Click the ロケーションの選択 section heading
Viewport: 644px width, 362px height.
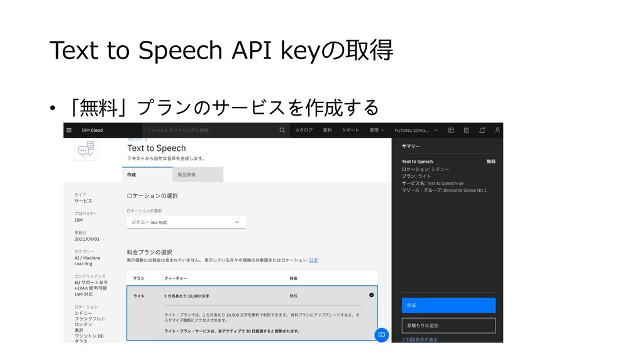point(152,196)
